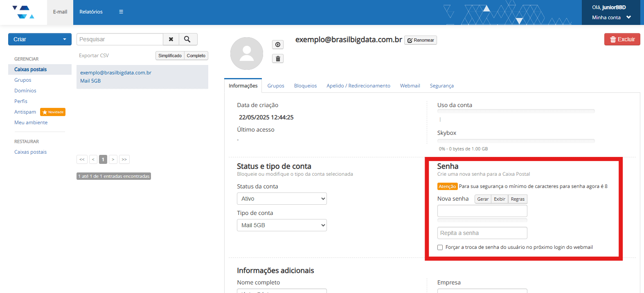Switch list to Simplificado view

click(x=170, y=56)
